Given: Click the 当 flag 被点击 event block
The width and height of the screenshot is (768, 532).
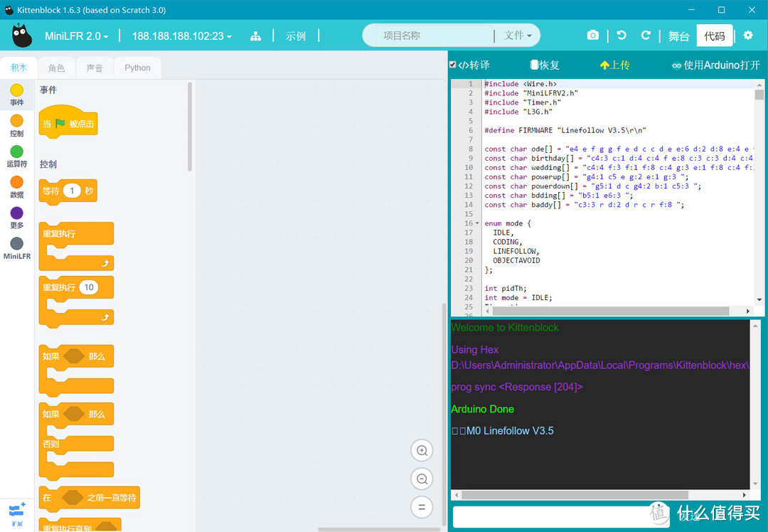Looking at the screenshot, I should click(x=68, y=122).
